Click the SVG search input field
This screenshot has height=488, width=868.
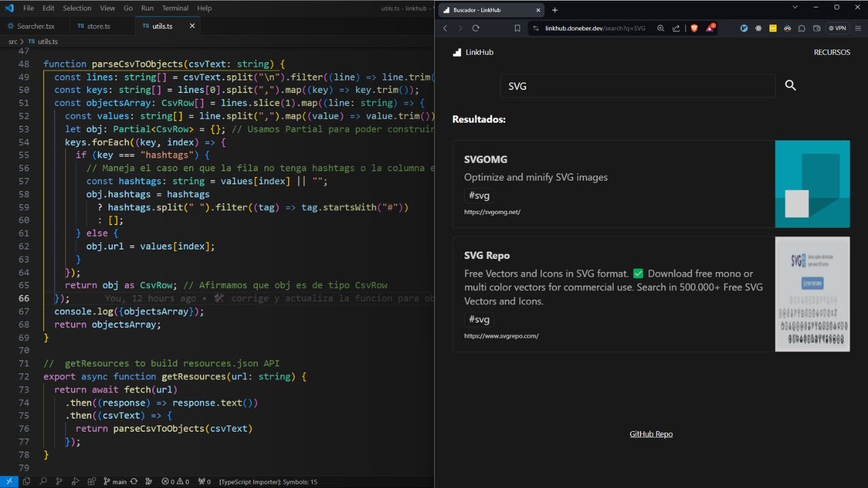(637, 86)
